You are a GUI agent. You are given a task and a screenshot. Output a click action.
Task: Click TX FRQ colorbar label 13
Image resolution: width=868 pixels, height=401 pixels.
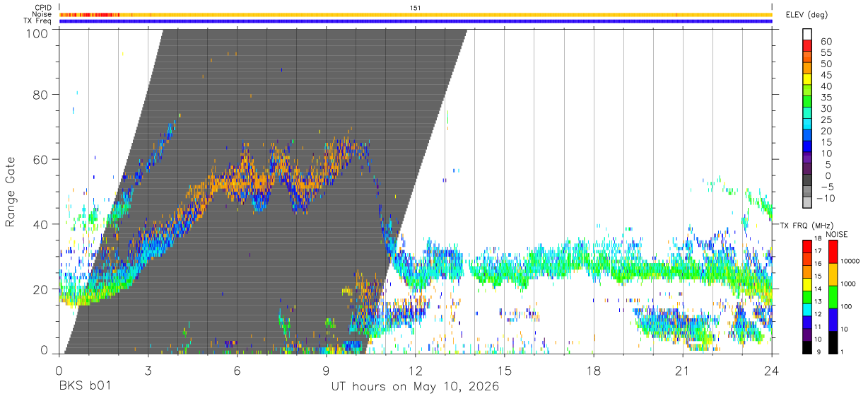(x=819, y=302)
